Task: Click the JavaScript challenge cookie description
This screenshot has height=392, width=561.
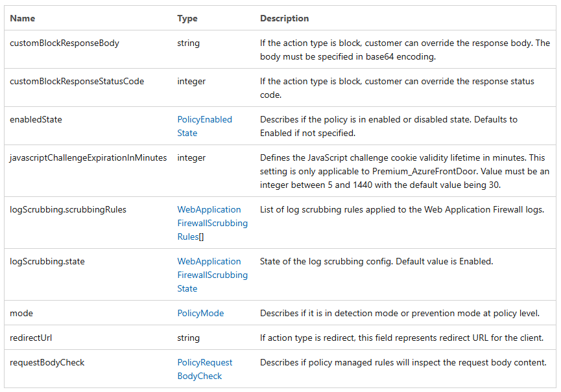Action: [x=405, y=171]
